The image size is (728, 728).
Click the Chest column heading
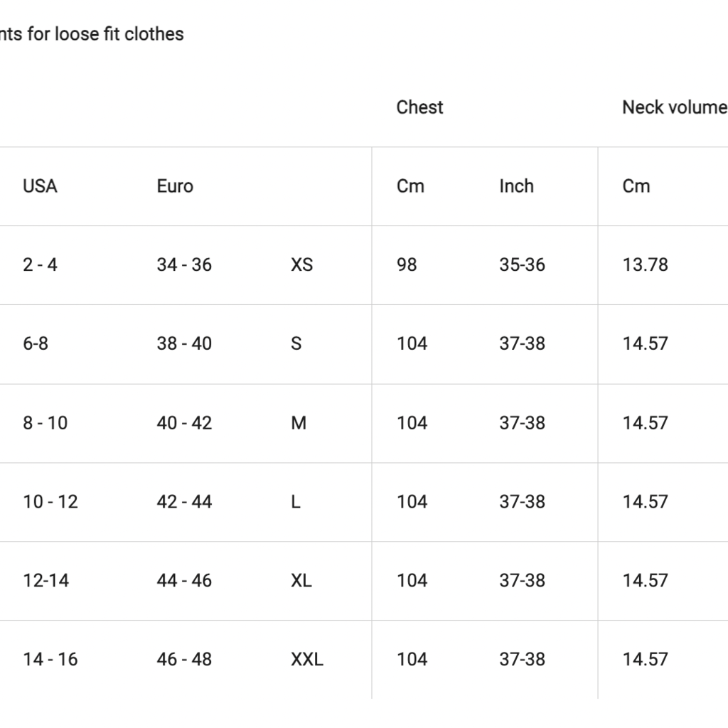click(419, 107)
